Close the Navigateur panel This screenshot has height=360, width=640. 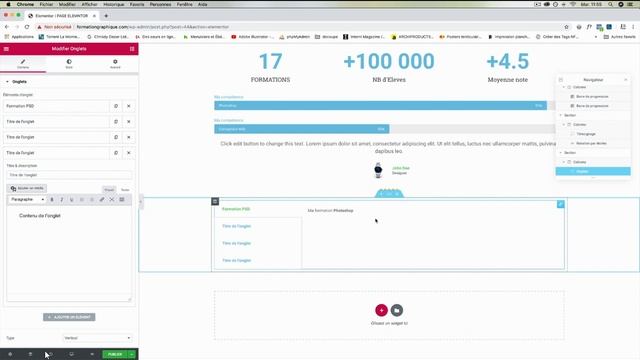coord(626,80)
